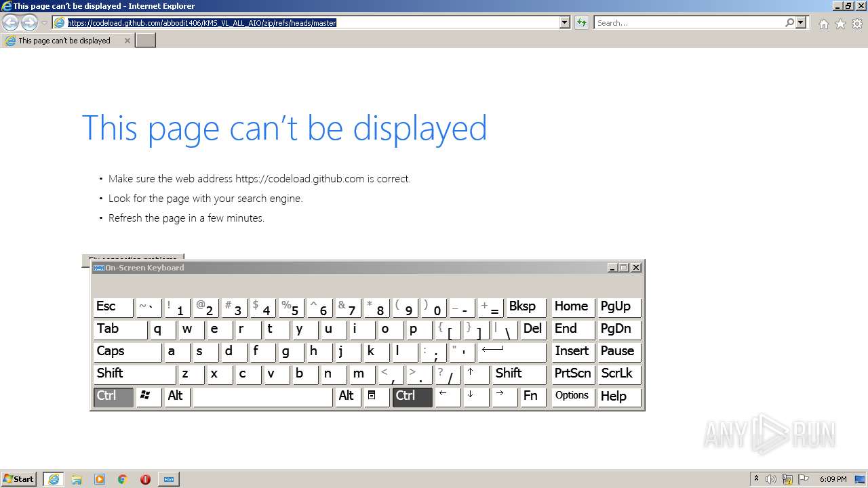Toggle the right Shift key
This screenshot has height=488, width=868.
(x=519, y=373)
